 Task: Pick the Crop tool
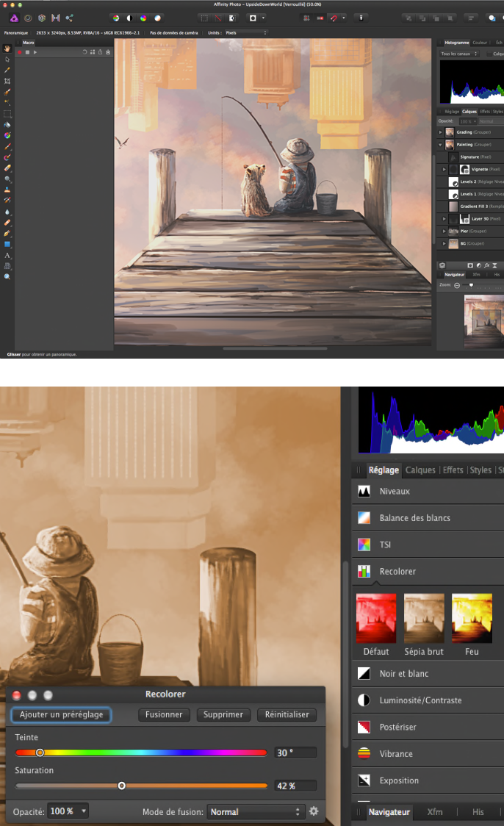tap(7, 81)
